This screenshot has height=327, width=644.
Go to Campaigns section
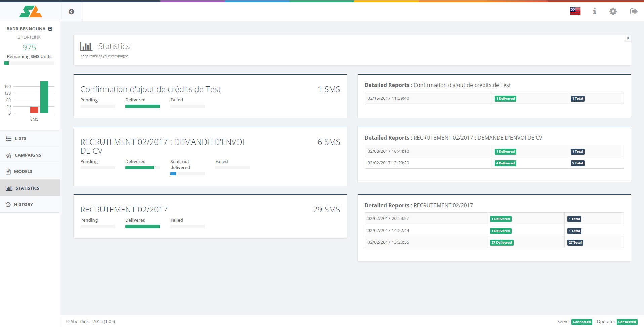(x=30, y=155)
